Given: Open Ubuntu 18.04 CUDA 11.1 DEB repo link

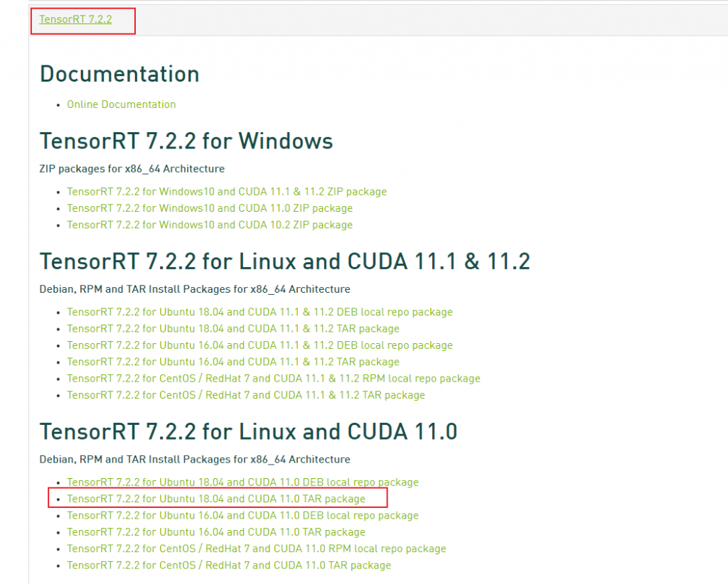Looking at the screenshot, I should [259, 312].
